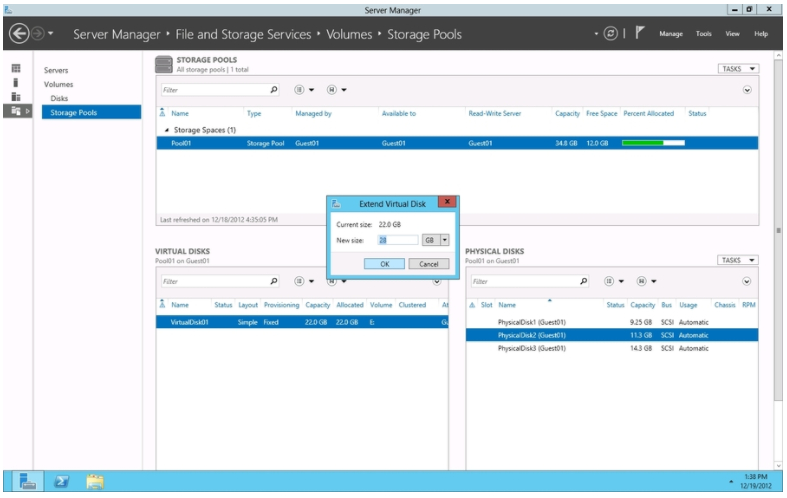Select PhysicalDisk2 (Guest01) row
Image resolution: width=787 pixels, height=498 pixels.
(612, 335)
